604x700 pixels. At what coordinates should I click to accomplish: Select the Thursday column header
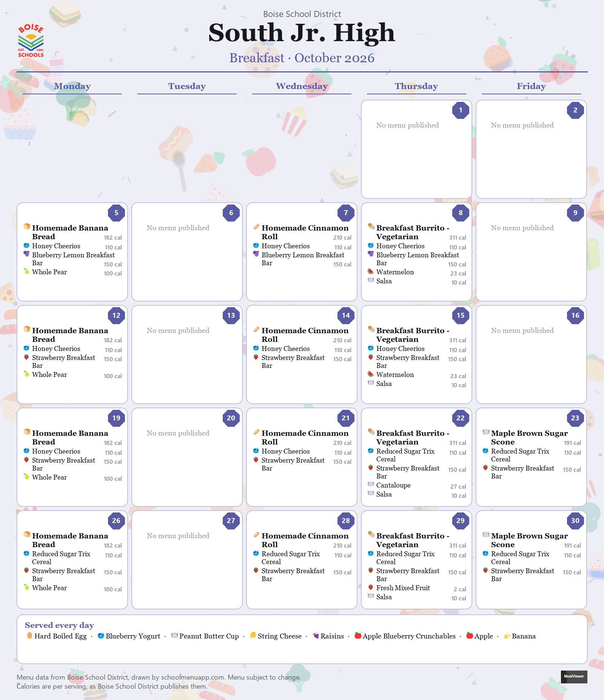click(x=416, y=86)
